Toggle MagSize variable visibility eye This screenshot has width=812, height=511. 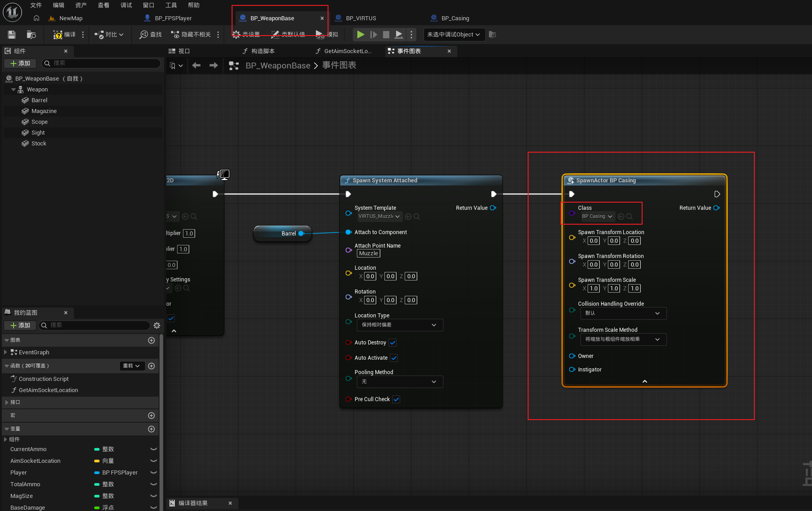[154, 496]
